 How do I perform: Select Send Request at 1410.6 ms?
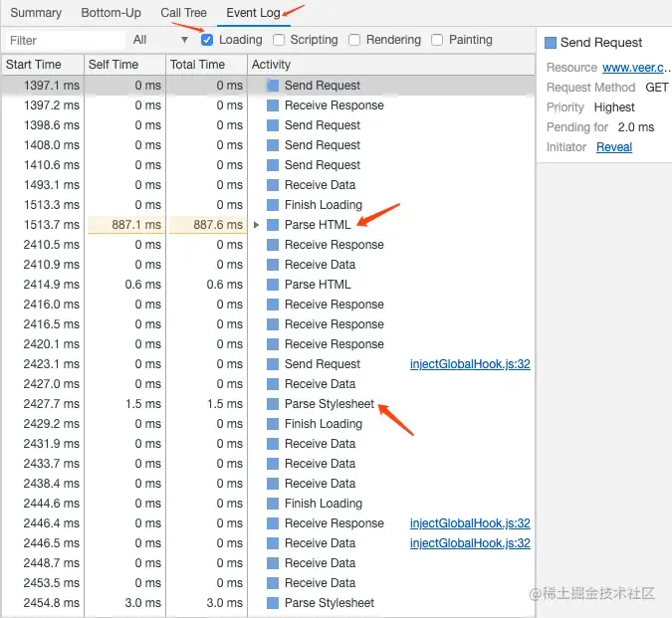click(268, 165)
